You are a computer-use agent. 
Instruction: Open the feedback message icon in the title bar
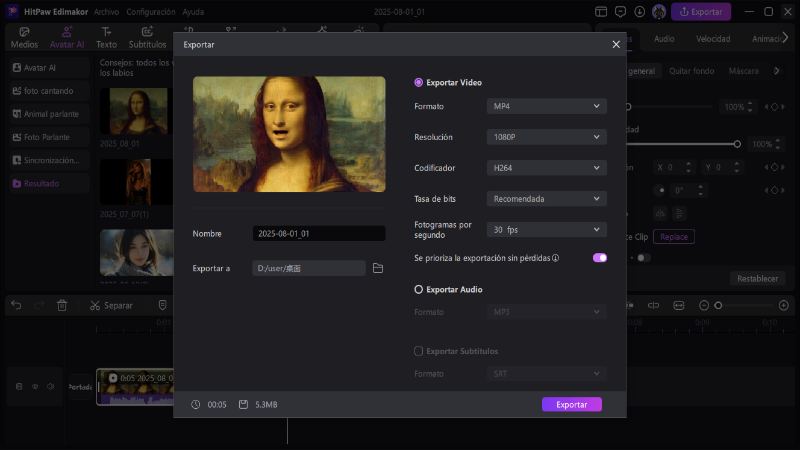point(620,12)
